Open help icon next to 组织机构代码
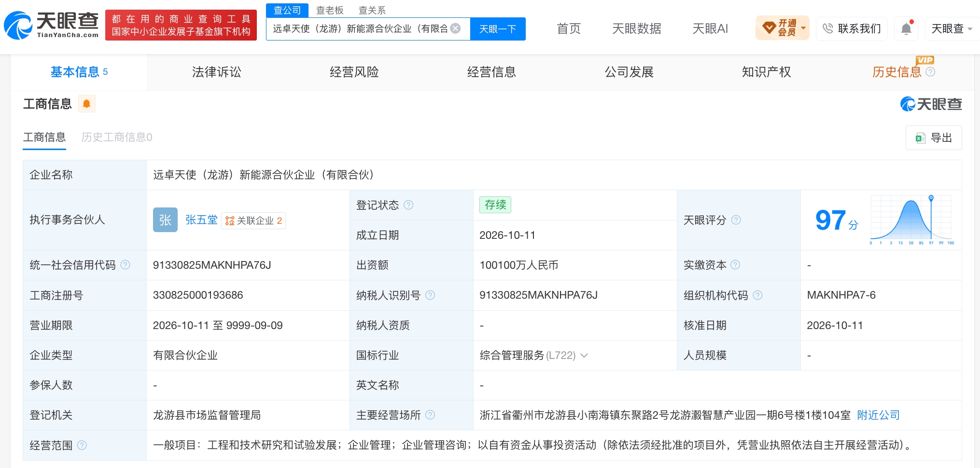Viewport: 980px width, 468px height. click(757, 295)
